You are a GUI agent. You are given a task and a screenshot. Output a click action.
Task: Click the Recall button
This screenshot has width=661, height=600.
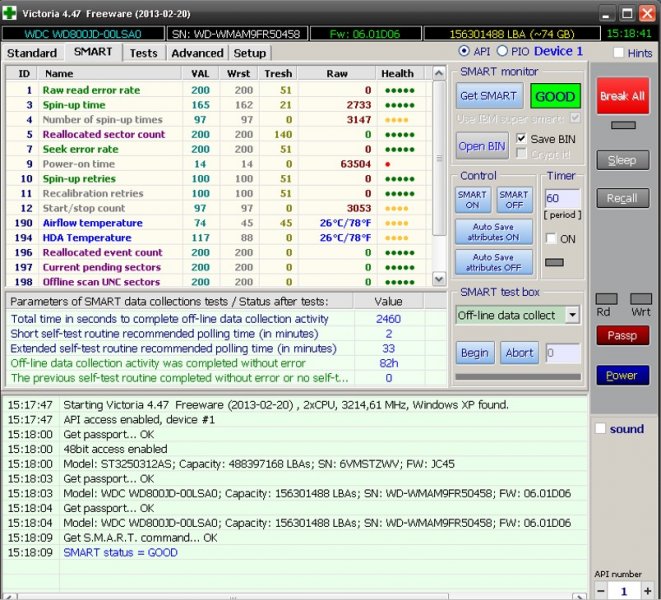(x=623, y=198)
